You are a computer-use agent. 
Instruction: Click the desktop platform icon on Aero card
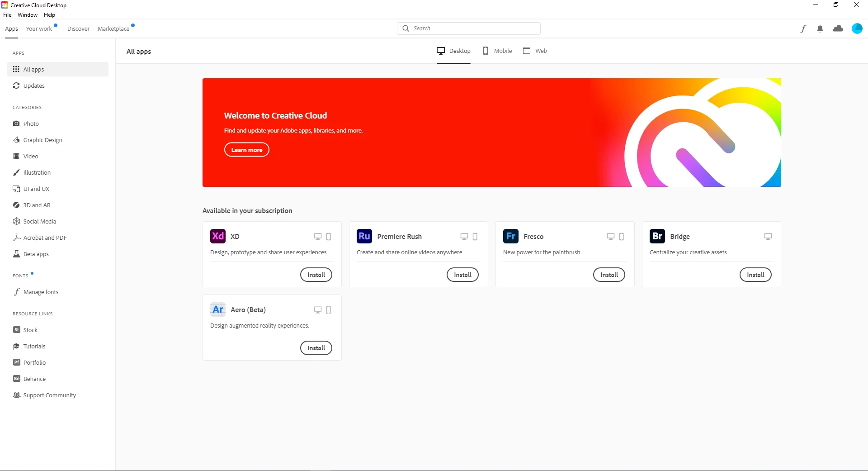[x=318, y=310]
